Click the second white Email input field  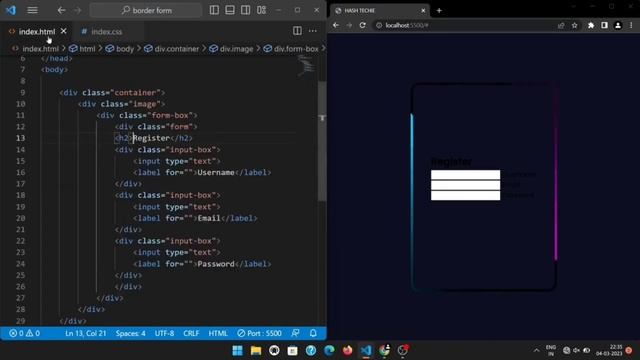click(x=465, y=185)
